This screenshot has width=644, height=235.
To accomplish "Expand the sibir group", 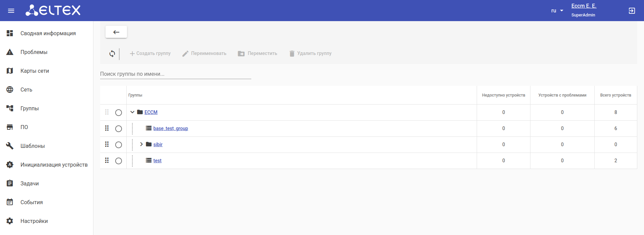I will coord(141,144).
